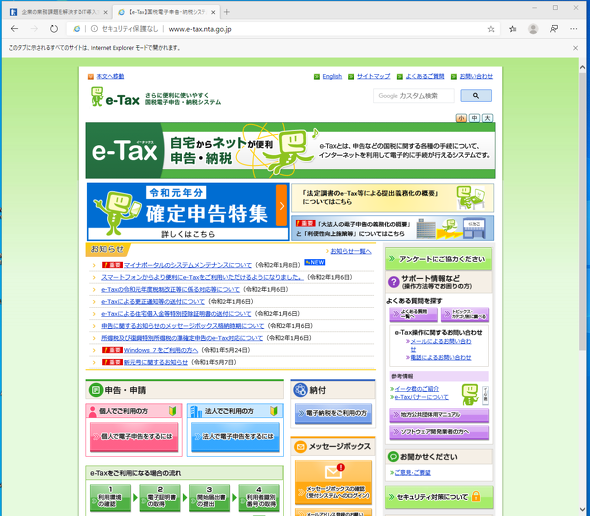Image resolution: width=590 pixels, height=516 pixels.
Task: Open 電話によるお問い合わせ link
Action: (x=441, y=358)
